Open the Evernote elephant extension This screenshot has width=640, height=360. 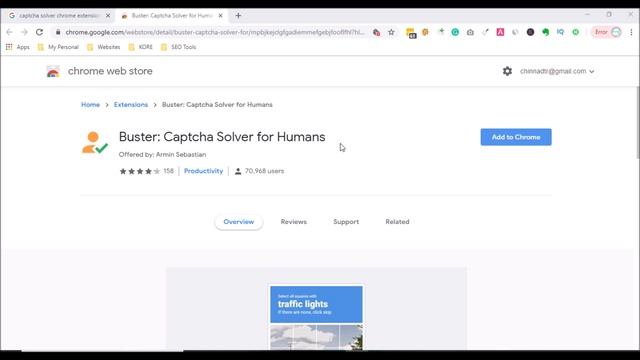point(545,32)
